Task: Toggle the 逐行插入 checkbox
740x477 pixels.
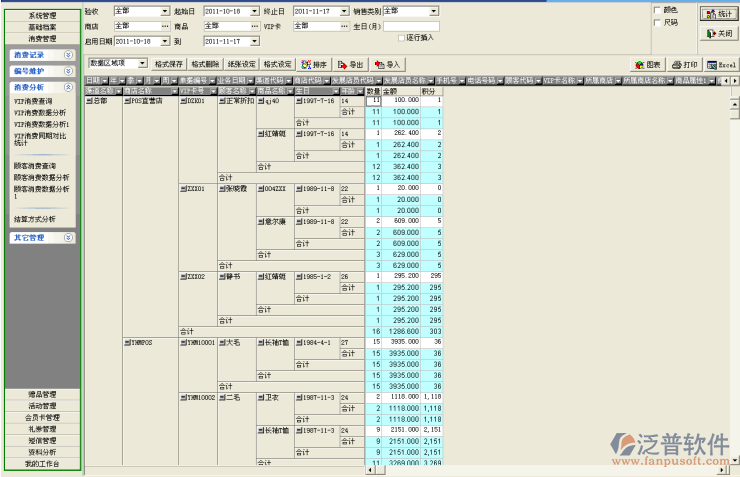Action: (x=402, y=37)
